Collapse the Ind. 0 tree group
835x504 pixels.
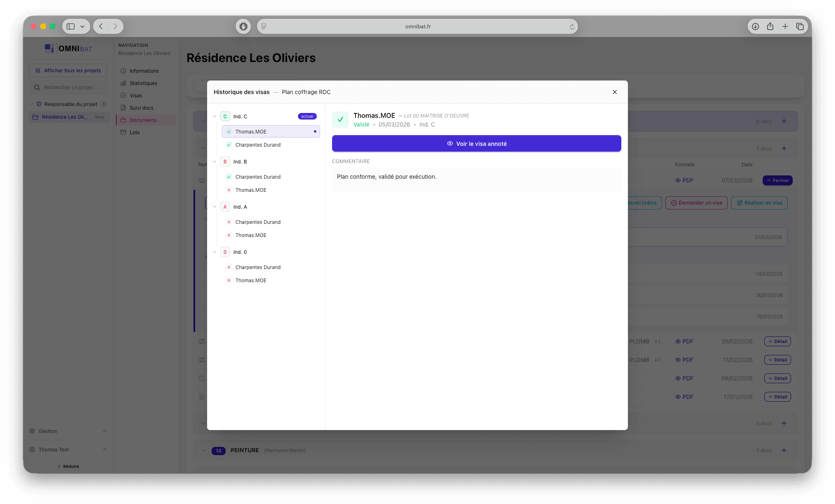[x=215, y=252]
